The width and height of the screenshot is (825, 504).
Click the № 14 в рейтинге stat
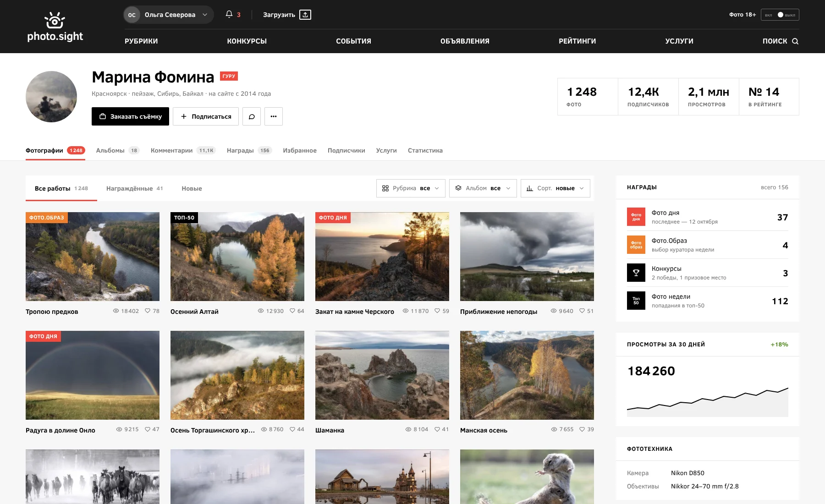(x=769, y=97)
